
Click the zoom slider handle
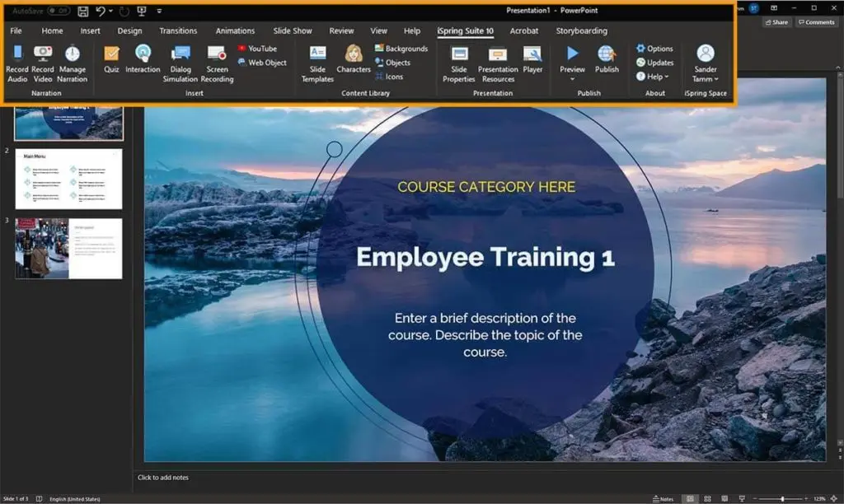[x=782, y=498]
